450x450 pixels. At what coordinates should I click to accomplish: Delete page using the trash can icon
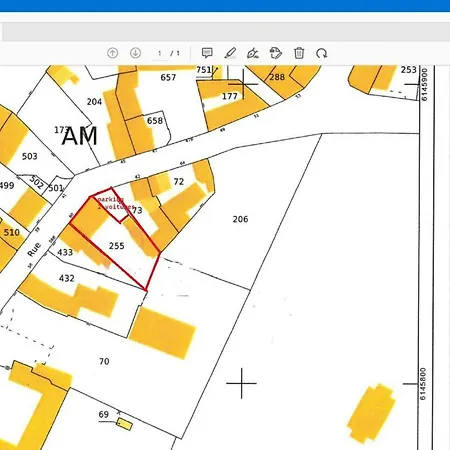tap(299, 53)
